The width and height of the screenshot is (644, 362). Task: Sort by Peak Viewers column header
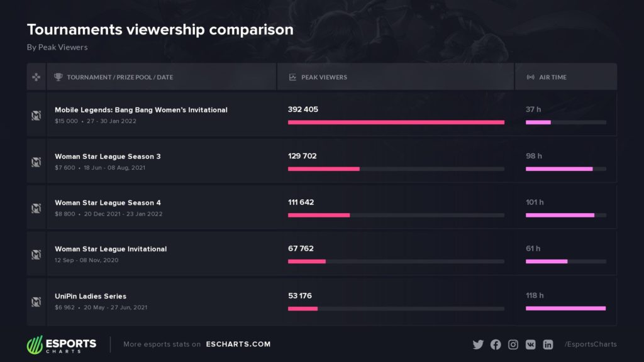point(324,77)
